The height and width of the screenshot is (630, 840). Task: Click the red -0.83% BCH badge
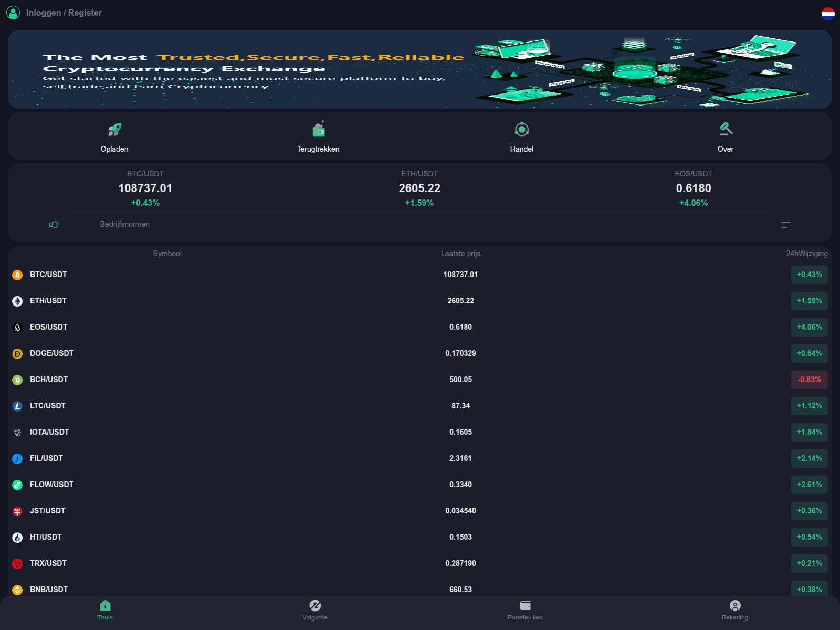pos(810,380)
